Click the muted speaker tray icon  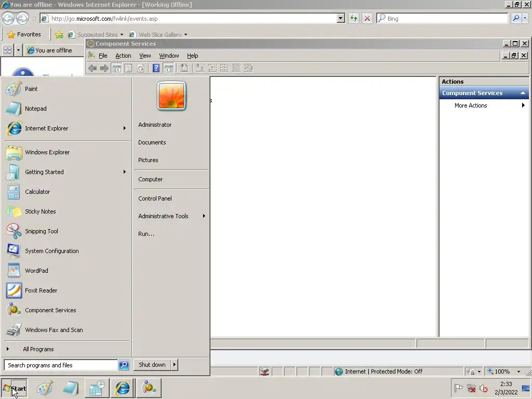click(484, 388)
